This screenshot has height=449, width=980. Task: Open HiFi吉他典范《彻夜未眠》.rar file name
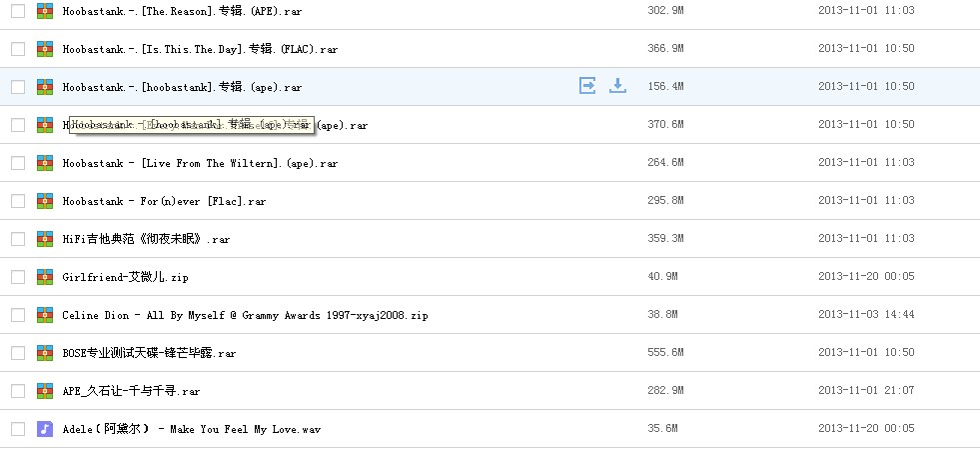pyautogui.click(x=146, y=240)
